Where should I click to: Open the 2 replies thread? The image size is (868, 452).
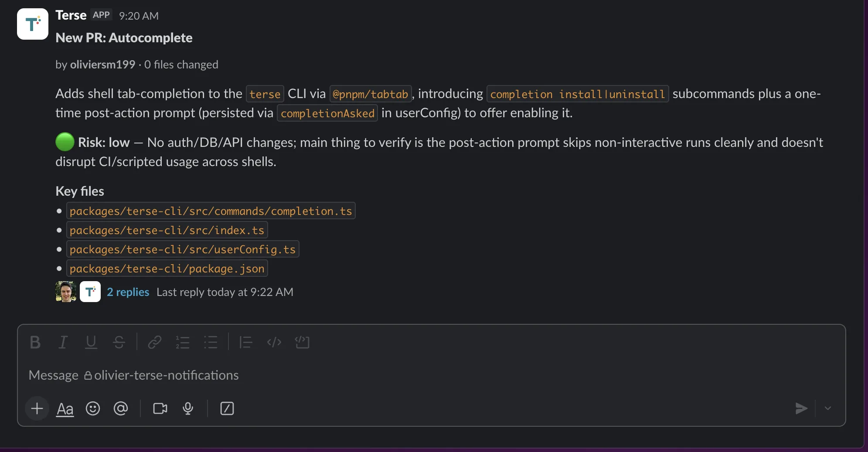(128, 292)
